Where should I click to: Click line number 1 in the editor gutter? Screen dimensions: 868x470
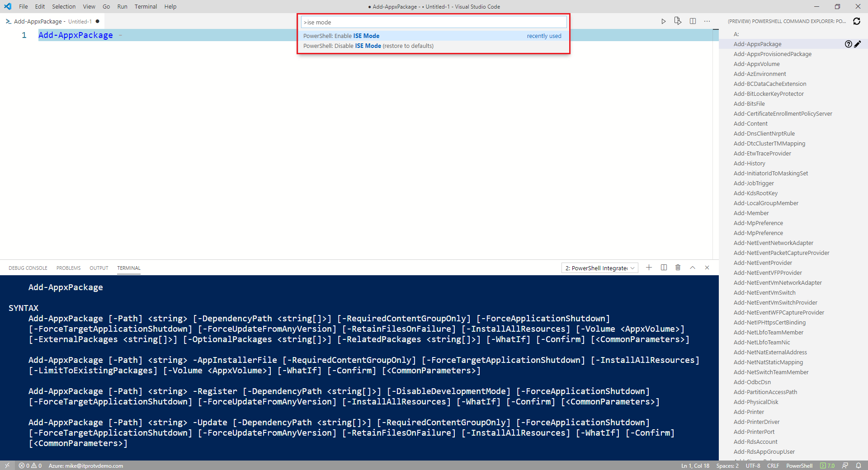[x=24, y=35]
